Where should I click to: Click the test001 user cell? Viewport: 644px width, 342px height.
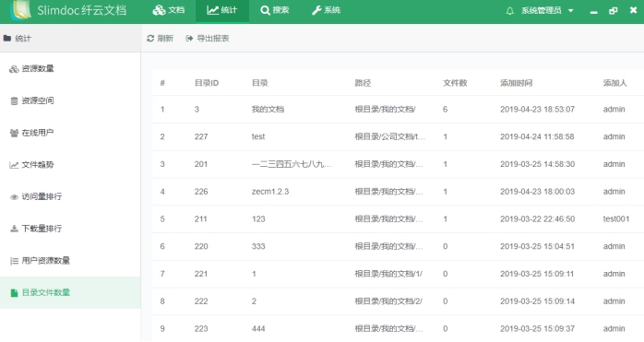pos(616,219)
